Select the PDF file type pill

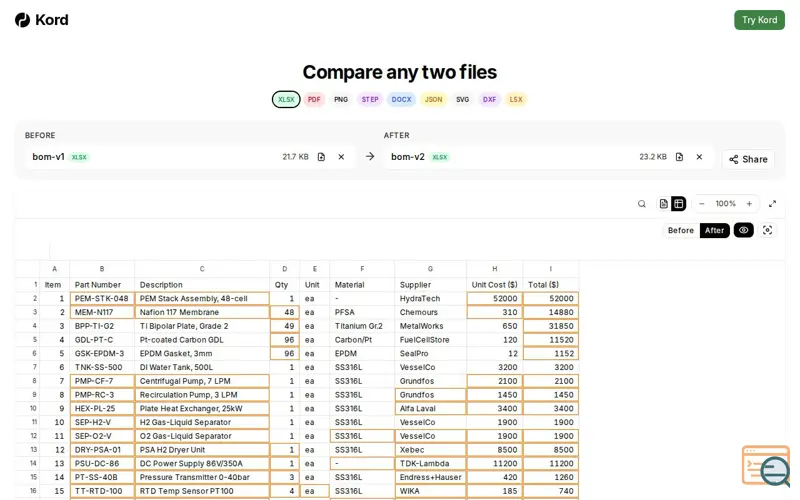(x=314, y=99)
